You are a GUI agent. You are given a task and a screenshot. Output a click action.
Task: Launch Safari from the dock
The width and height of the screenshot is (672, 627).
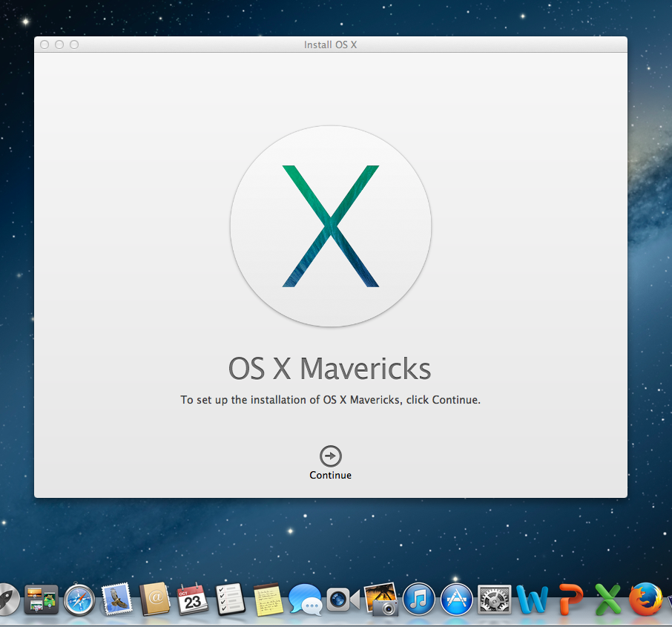tap(79, 599)
